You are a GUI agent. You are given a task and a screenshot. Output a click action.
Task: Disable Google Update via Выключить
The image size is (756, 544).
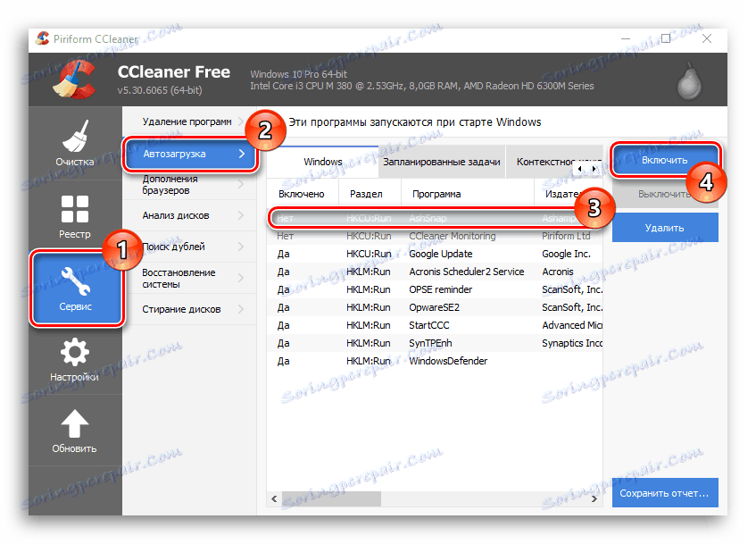point(665,193)
